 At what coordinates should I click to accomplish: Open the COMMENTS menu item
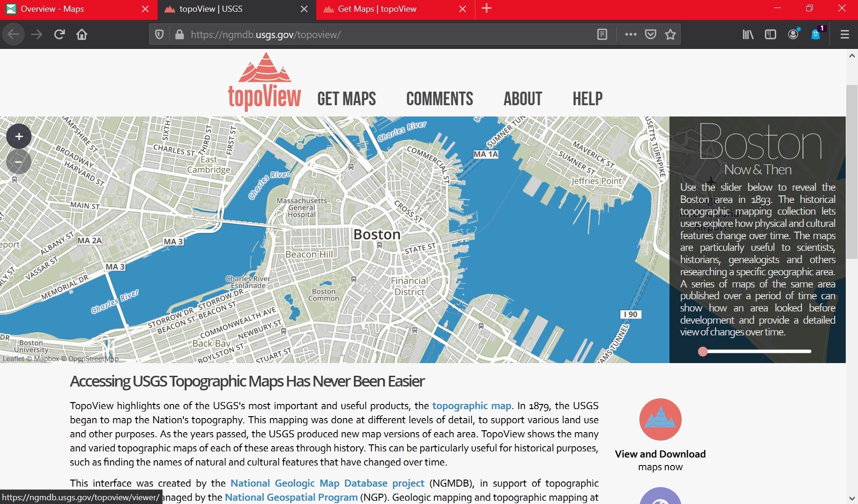click(x=440, y=99)
